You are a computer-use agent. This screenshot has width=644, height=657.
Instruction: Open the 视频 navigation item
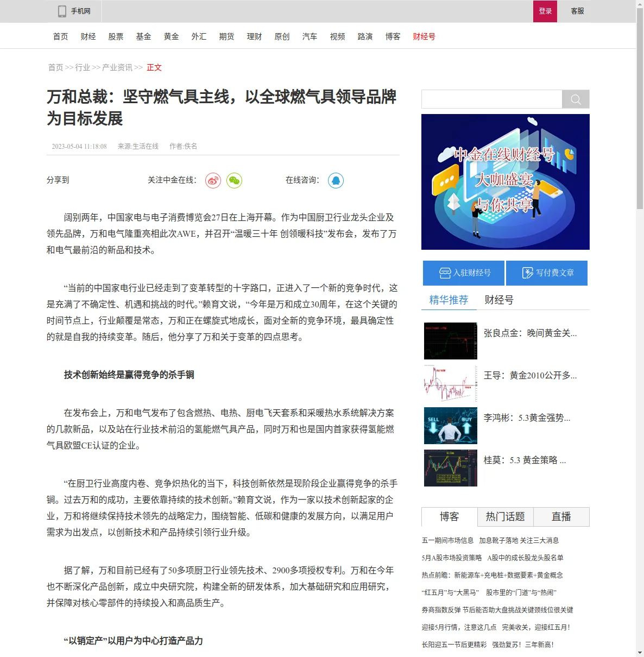click(x=338, y=36)
